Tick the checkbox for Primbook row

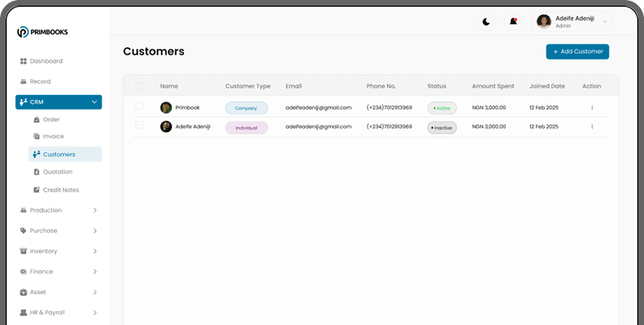(139, 106)
